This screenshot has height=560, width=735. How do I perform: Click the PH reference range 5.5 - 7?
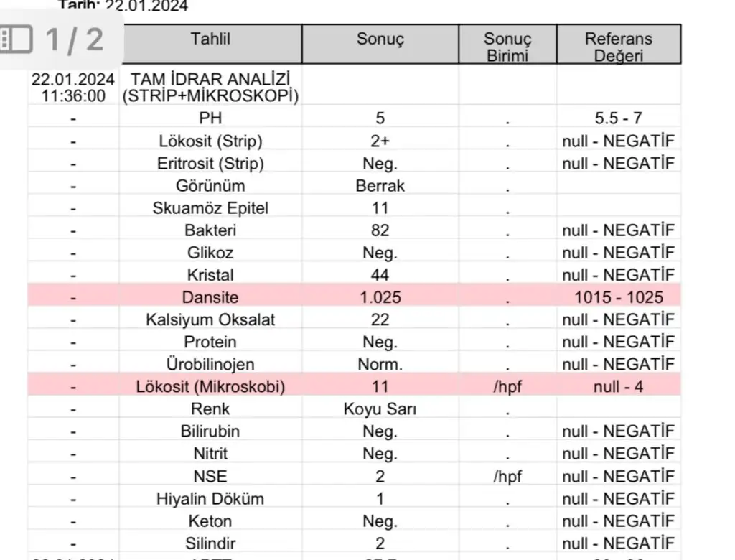(x=618, y=118)
